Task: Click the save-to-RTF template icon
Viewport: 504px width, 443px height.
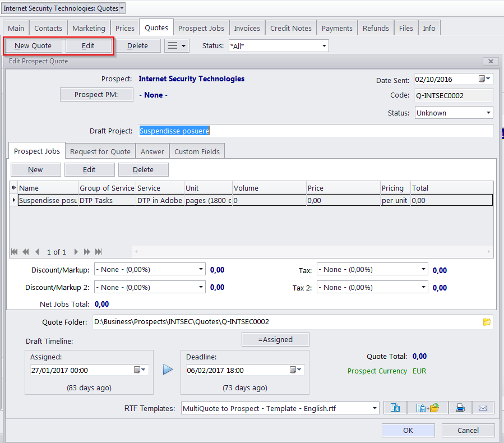Action: point(395,408)
